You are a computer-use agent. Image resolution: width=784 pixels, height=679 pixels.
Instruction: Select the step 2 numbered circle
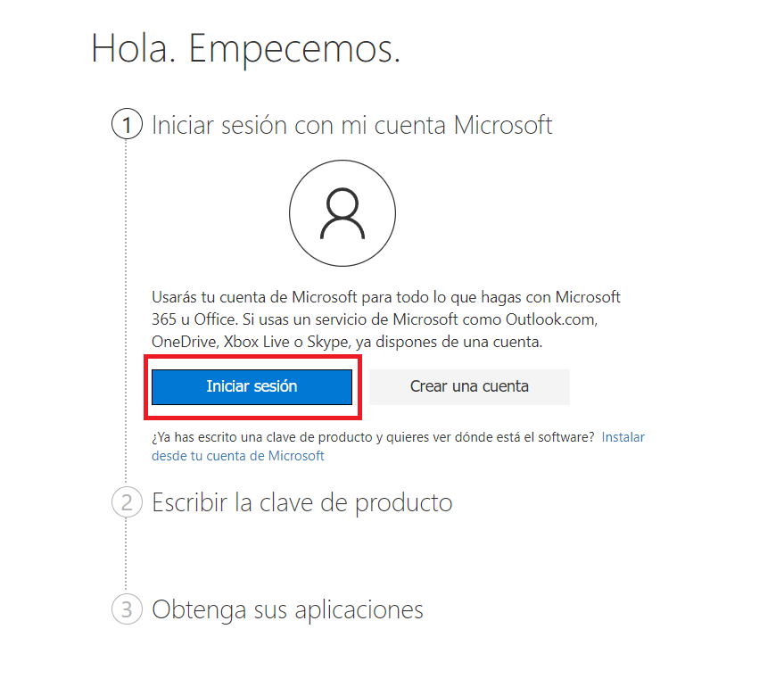[127, 502]
